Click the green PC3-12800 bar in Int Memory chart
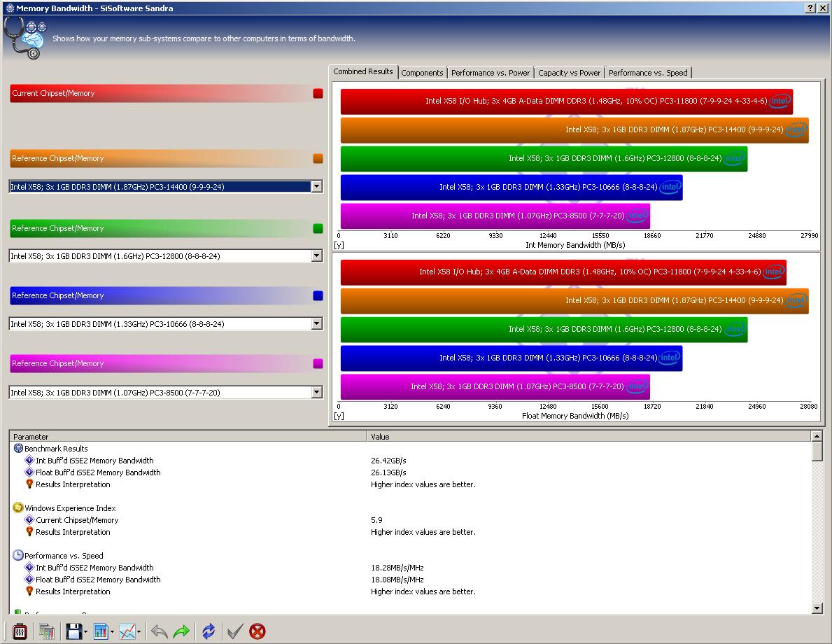This screenshot has width=832, height=644. pos(544,159)
